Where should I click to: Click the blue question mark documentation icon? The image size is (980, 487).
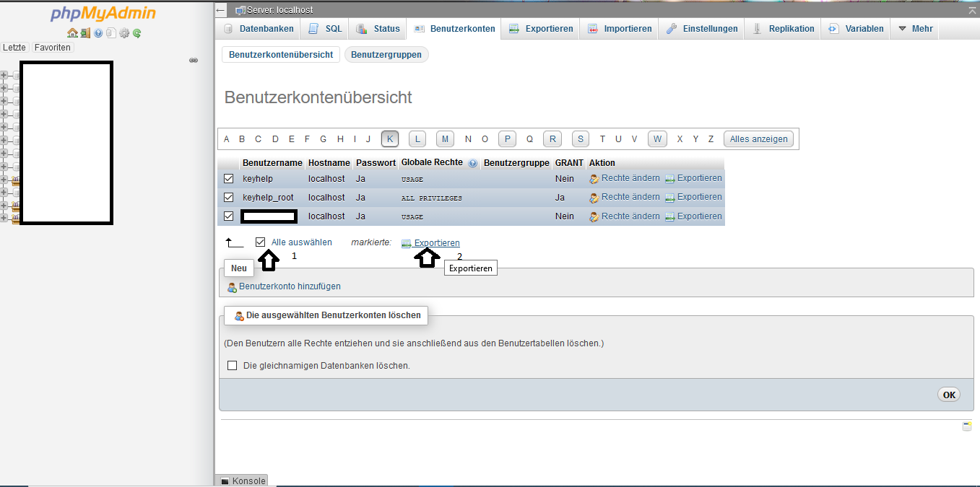point(98,33)
